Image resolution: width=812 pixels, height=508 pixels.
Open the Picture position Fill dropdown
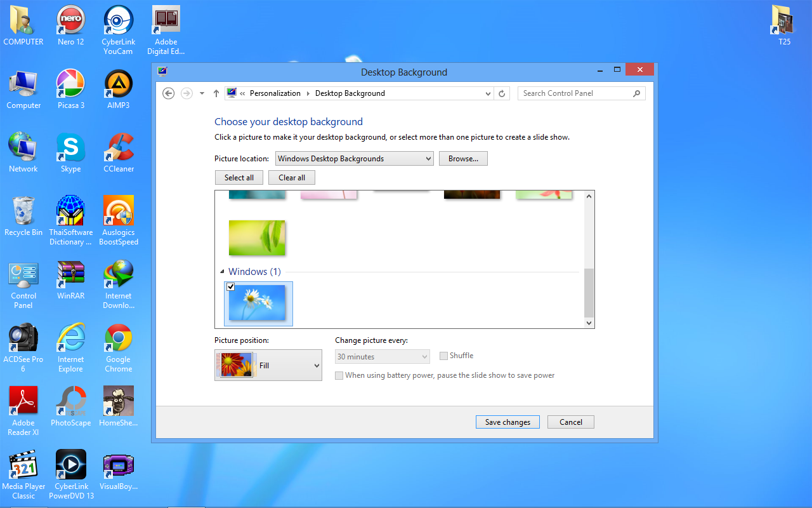click(268, 365)
